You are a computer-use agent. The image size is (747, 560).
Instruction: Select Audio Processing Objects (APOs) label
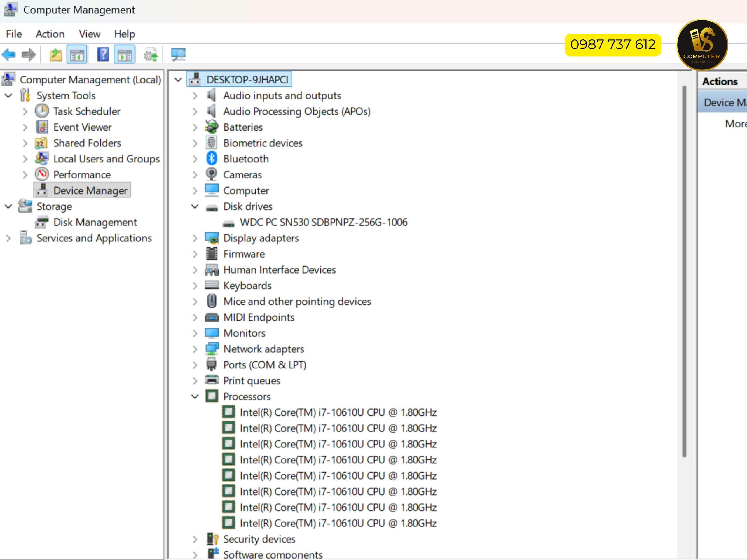(x=297, y=111)
